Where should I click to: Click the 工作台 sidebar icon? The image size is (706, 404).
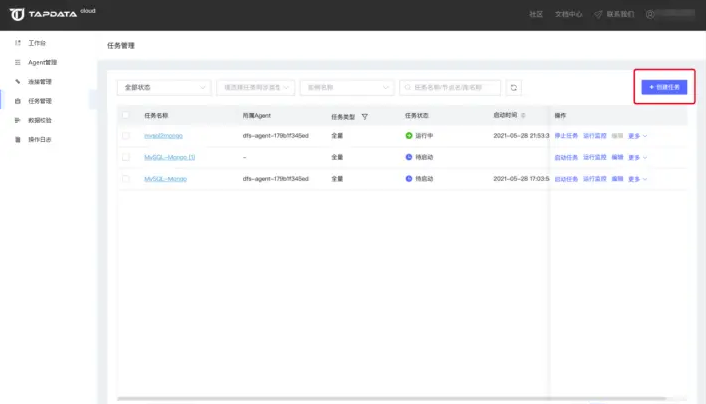tap(17, 44)
